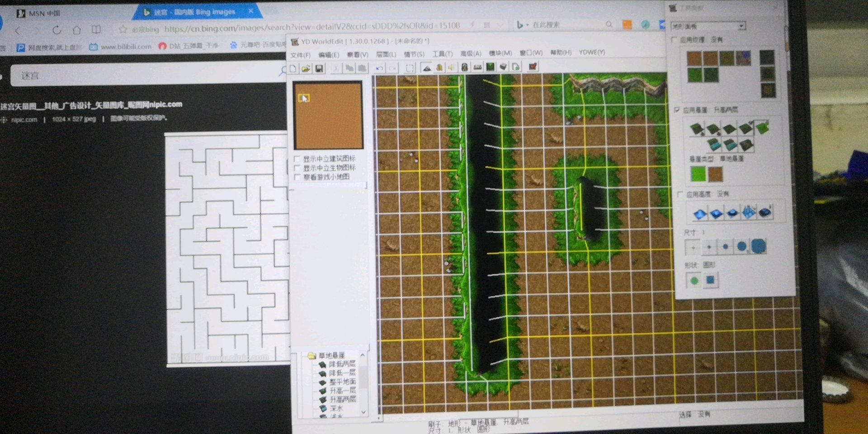Save the map with the floppy disk icon
868x434 pixels.
(x=319, y=68)
